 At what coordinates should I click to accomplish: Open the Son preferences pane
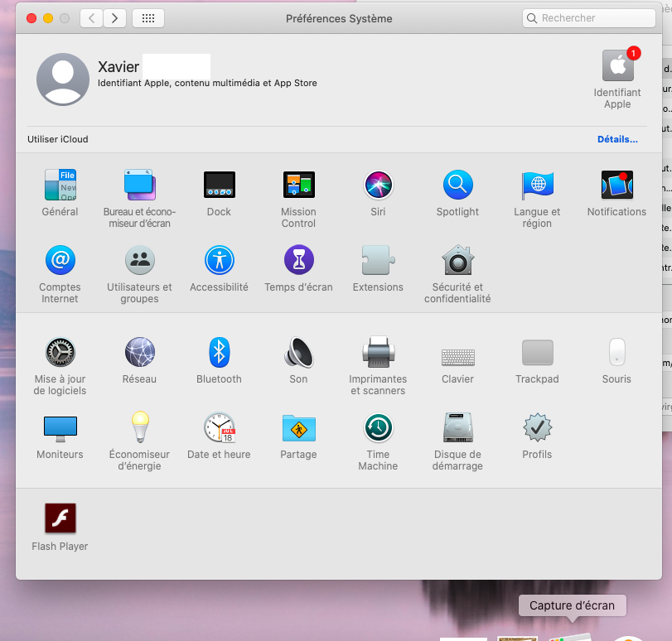click(x=299, y=352)
